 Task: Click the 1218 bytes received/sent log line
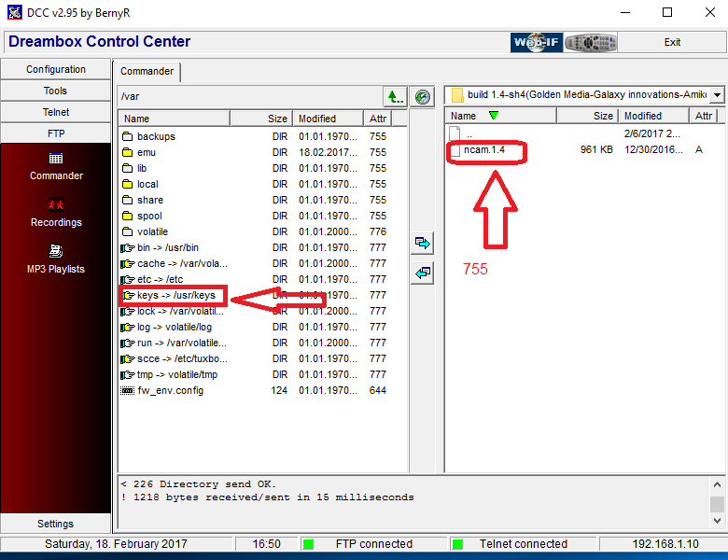pos(267,497)
